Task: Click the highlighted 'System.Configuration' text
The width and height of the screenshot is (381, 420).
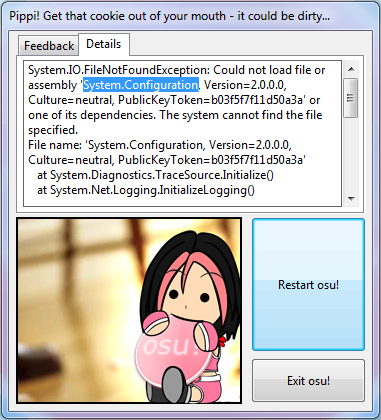Action: click(x=141, y=85)
